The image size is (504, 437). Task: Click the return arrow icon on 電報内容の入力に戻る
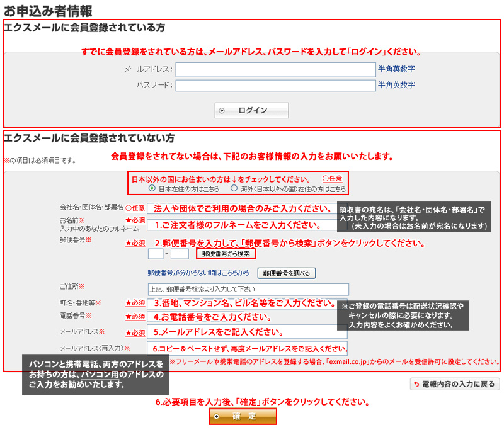[x=416, y=384]
